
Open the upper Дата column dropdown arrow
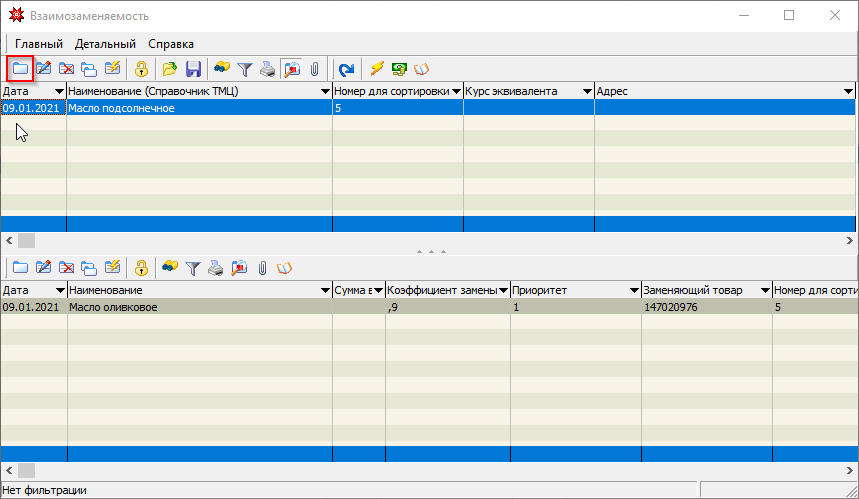click(58, 91)
